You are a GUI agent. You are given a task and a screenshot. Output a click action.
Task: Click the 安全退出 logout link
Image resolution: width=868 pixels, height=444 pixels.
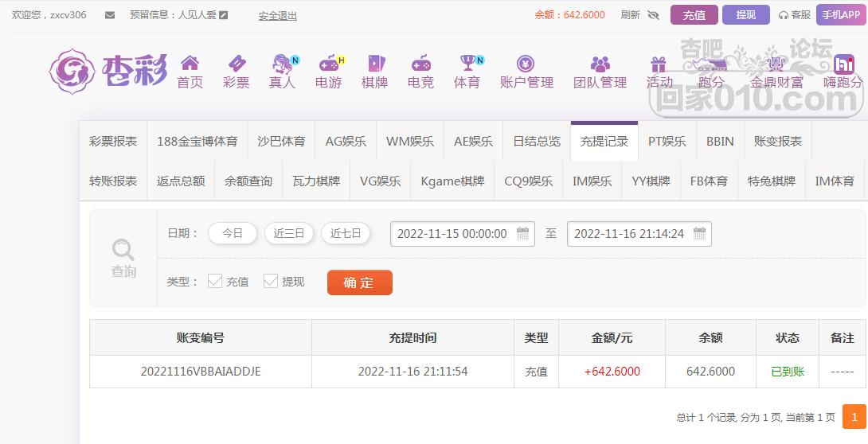tap(278, 15)
